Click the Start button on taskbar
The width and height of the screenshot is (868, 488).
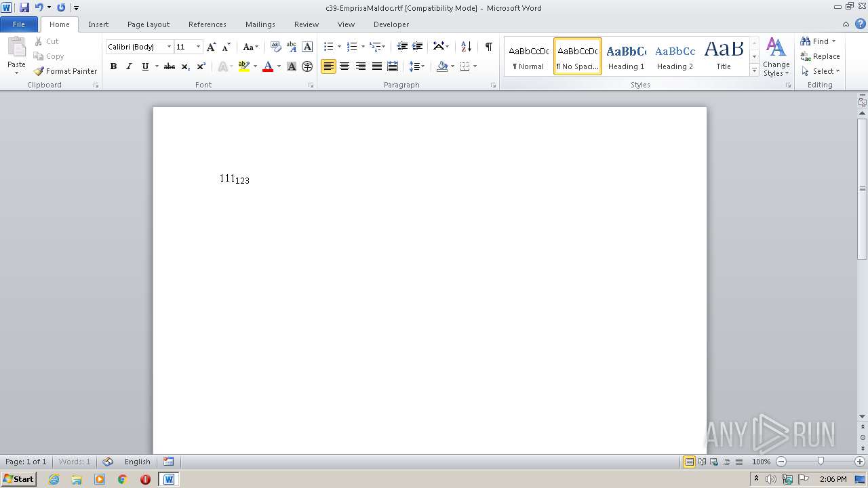(x=19, y=479)
